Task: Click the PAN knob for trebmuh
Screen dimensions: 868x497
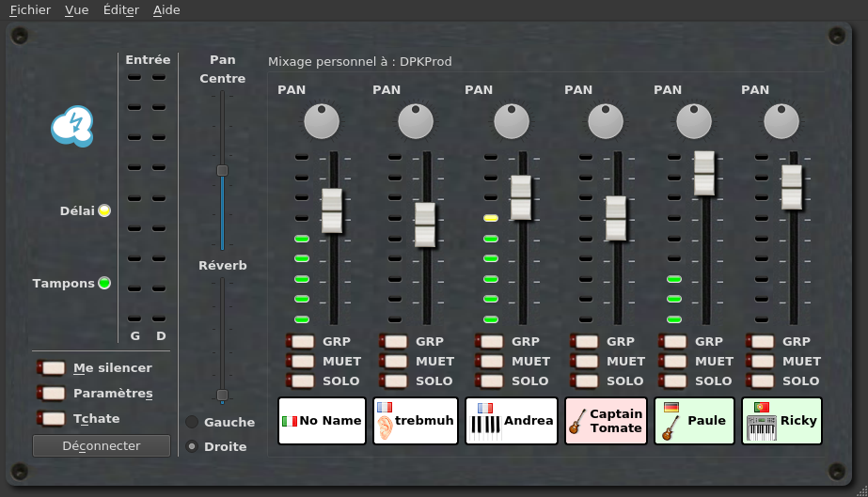Action: coord(416,121)
